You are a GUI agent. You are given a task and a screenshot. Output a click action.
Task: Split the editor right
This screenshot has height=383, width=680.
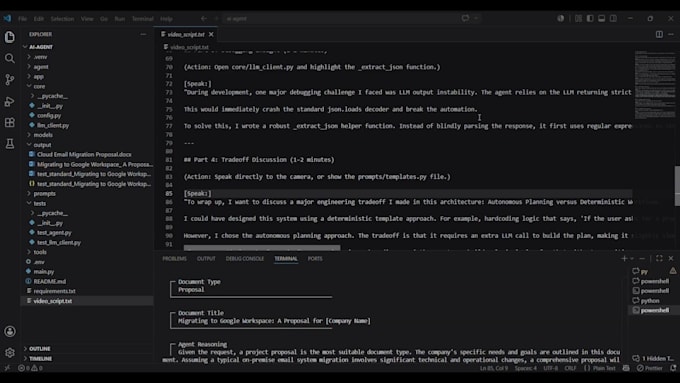coord(659,34)
